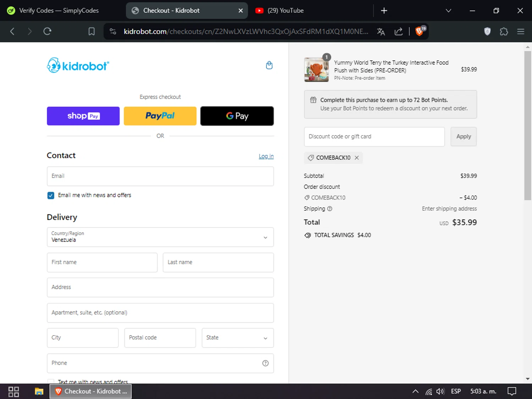Focus the City field

[x=83, y=338]
